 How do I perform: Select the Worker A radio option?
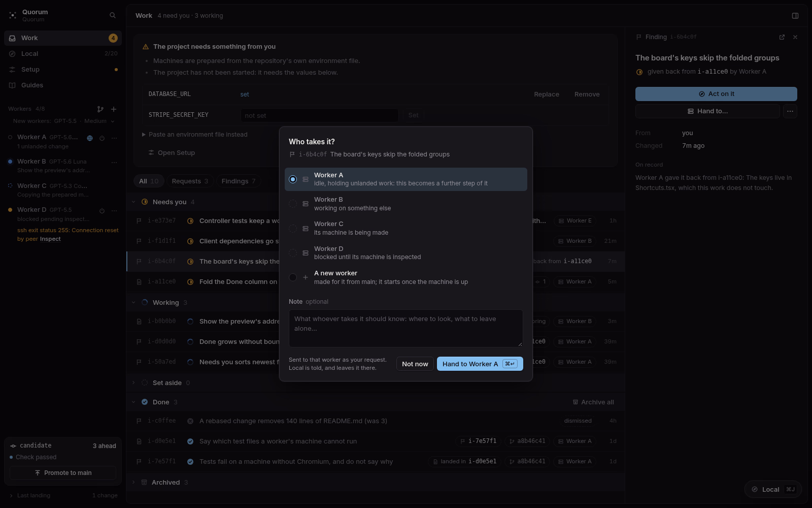(x=405, y=179)
